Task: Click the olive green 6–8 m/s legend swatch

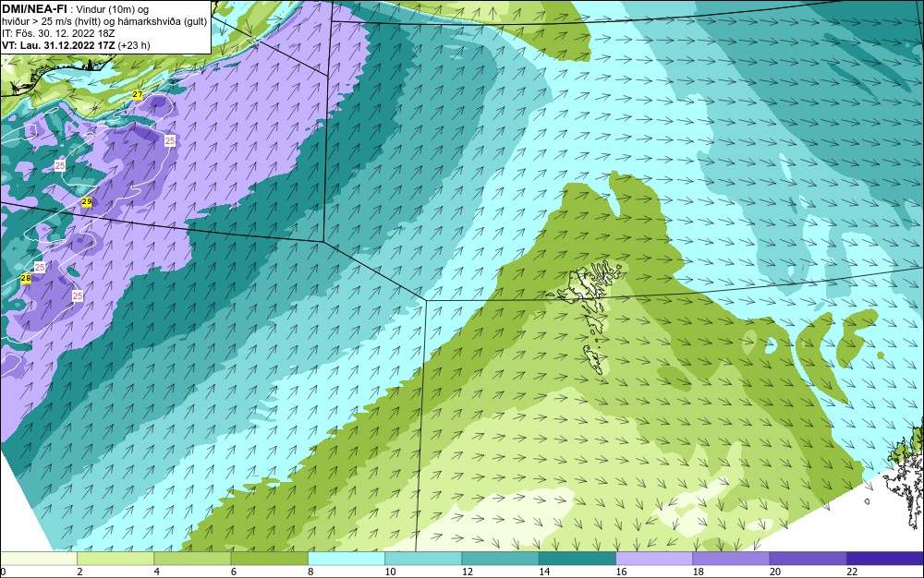Action: [269, 559]
